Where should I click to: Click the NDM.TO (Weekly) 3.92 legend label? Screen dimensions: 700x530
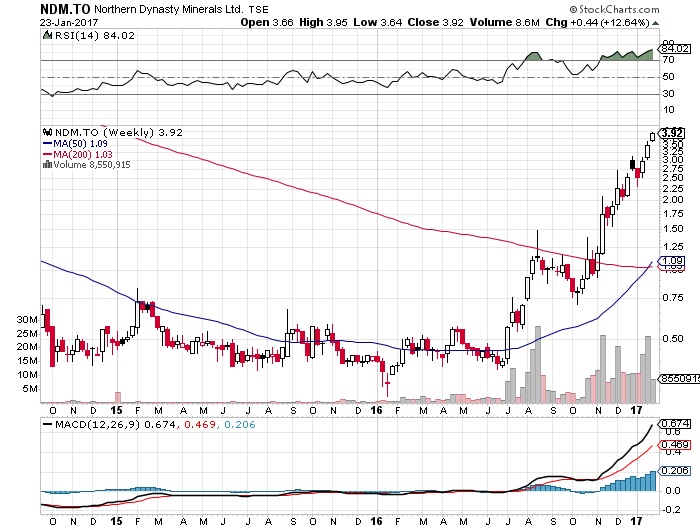tap(119, 132)
